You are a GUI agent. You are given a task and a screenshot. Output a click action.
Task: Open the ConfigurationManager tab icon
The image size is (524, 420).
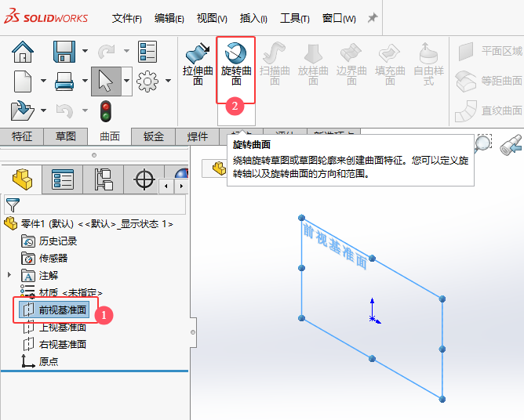pos(104,179)
